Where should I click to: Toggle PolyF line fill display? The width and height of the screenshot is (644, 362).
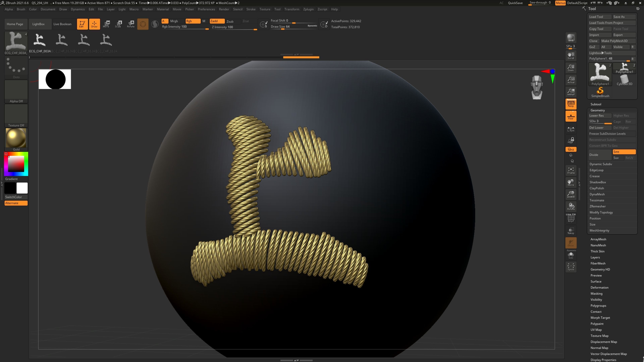(571, 218)
